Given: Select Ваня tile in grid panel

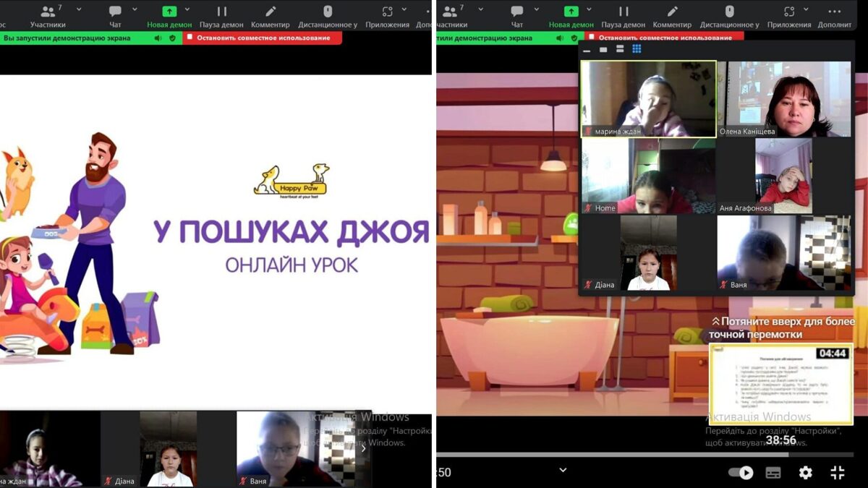Looking at the screenshot, I should (785, 253).
